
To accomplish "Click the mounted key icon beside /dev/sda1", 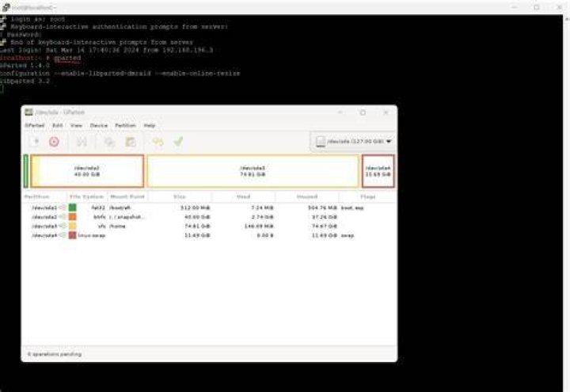I will (x=63, y=207).
